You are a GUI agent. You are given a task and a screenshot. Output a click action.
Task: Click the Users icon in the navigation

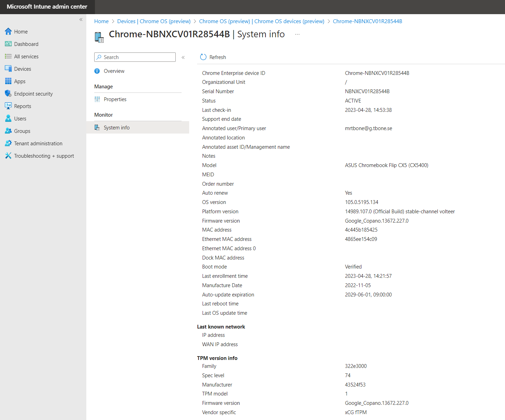pos(8,118)
